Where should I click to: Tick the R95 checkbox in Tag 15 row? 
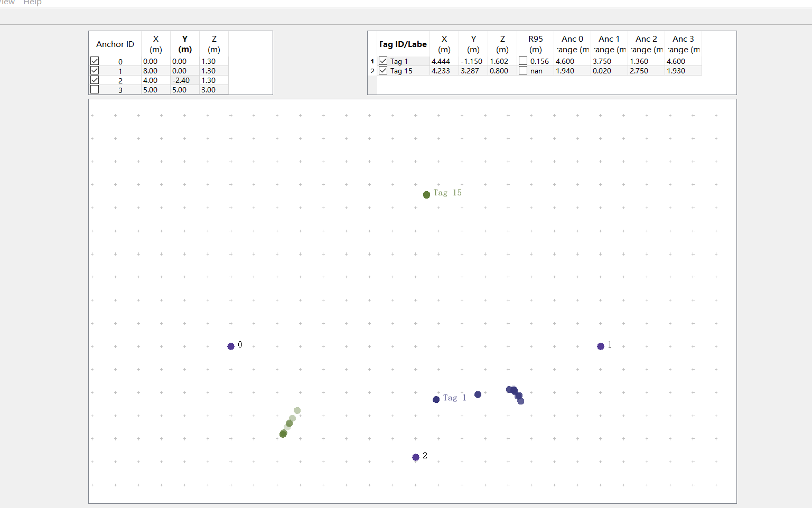coord(523,71)
